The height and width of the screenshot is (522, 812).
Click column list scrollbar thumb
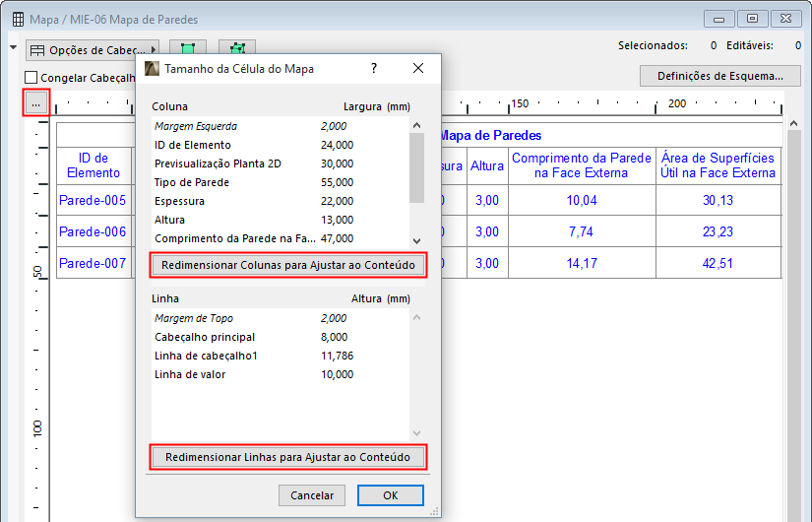tap(417, 167)
